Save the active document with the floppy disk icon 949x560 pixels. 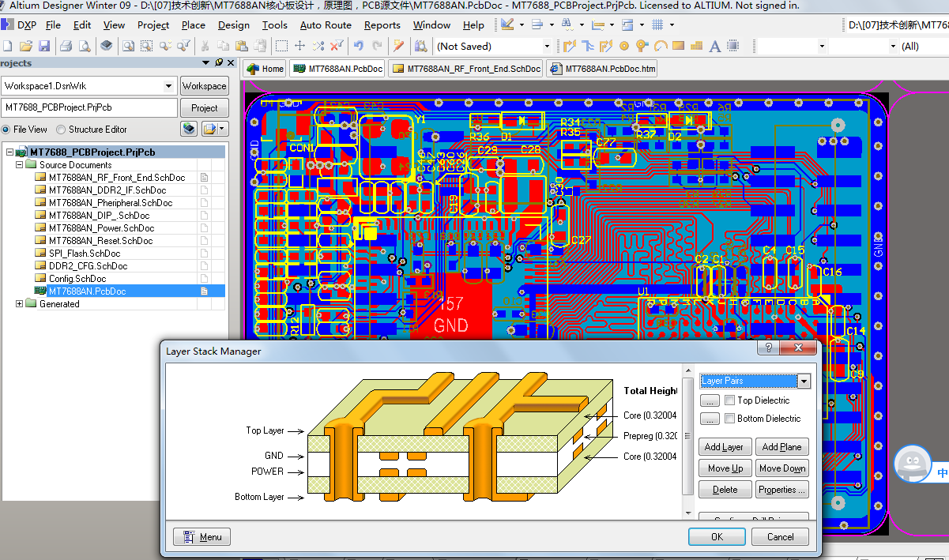tap(44, 46)
